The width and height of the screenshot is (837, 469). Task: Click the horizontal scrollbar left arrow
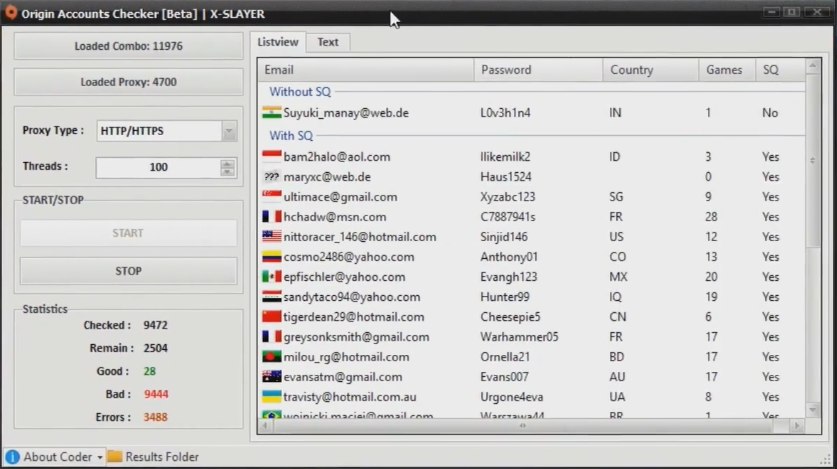[x=265, y=426]
